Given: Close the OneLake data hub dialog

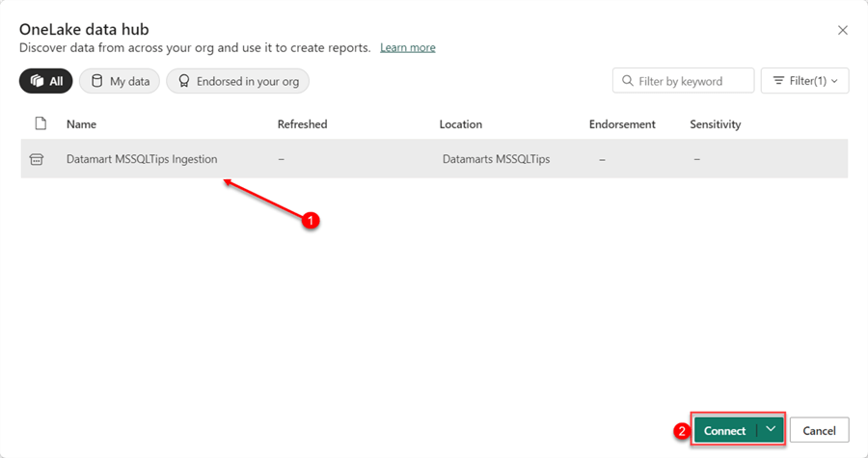Looking at the screenshot, I should click(x=843, y=30).
